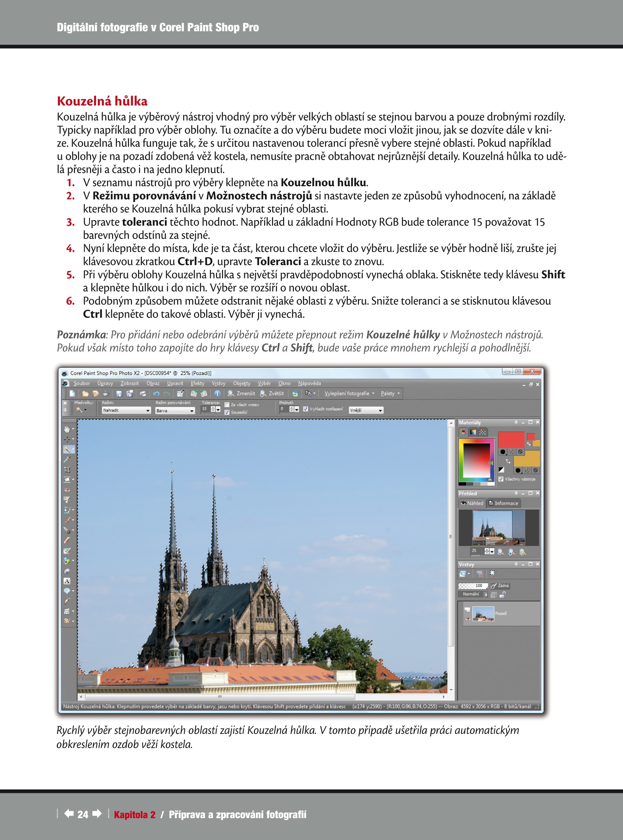Open the Režim Nahradit dropdown
The height and width of the screenshot is (840, 623).
tap(148, 410)
